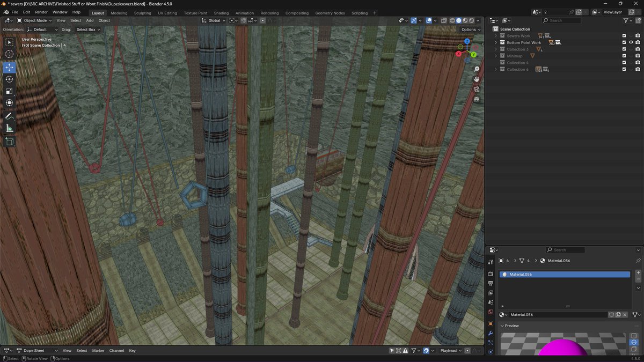Select Material.056 slot in the list
Image resolution: width=644 pixels, height=362 pixels.
pos(565,275)
